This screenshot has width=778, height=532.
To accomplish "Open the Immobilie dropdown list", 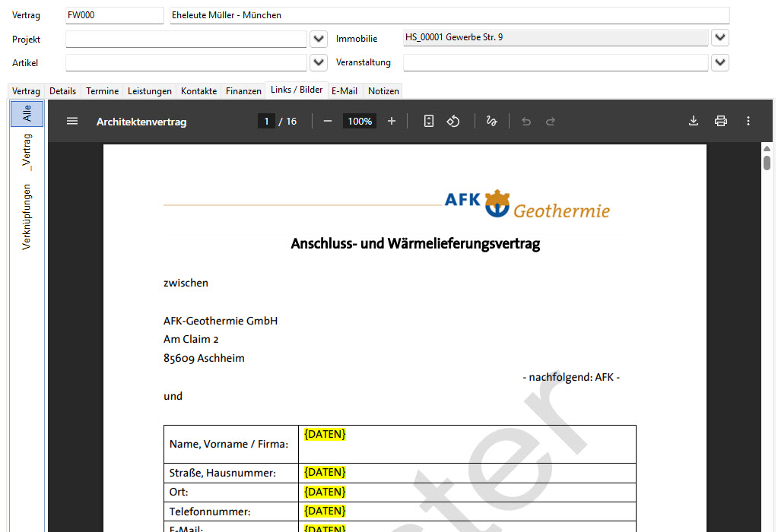I will pyautogui.click(x=720, y=38).
